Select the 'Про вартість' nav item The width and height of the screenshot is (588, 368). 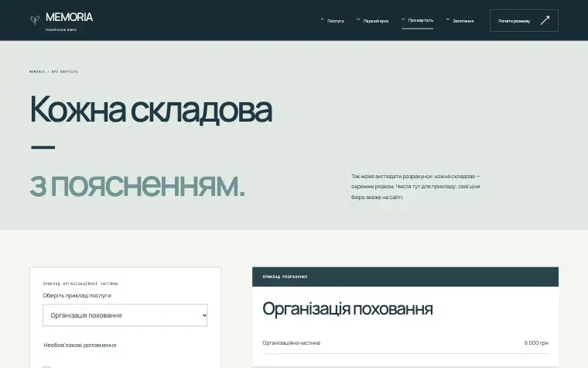[417, 21]
